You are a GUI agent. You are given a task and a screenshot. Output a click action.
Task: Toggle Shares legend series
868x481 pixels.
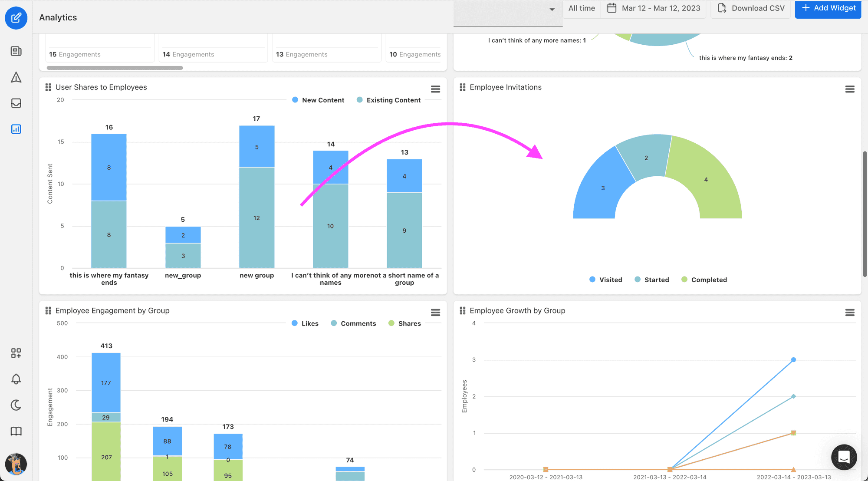point(404,323)
